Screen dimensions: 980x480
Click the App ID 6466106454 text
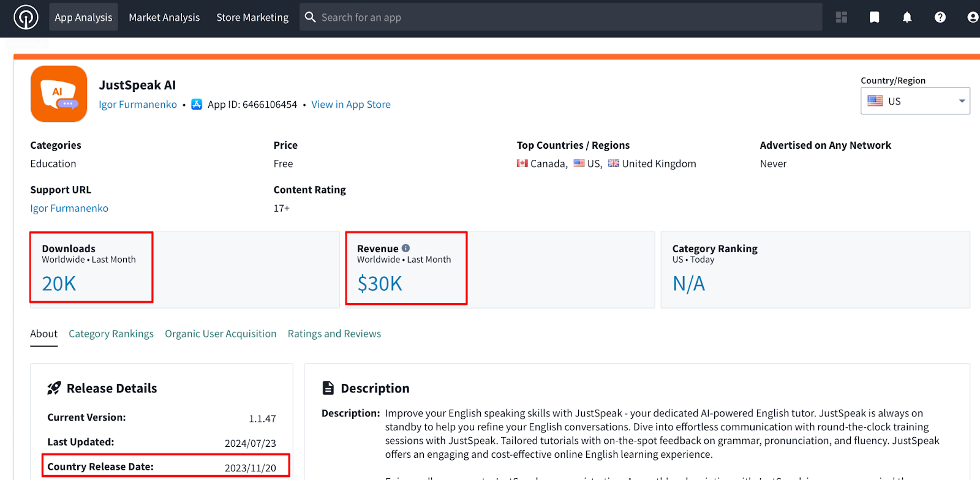pyautogui.click(x=252, y=105)
